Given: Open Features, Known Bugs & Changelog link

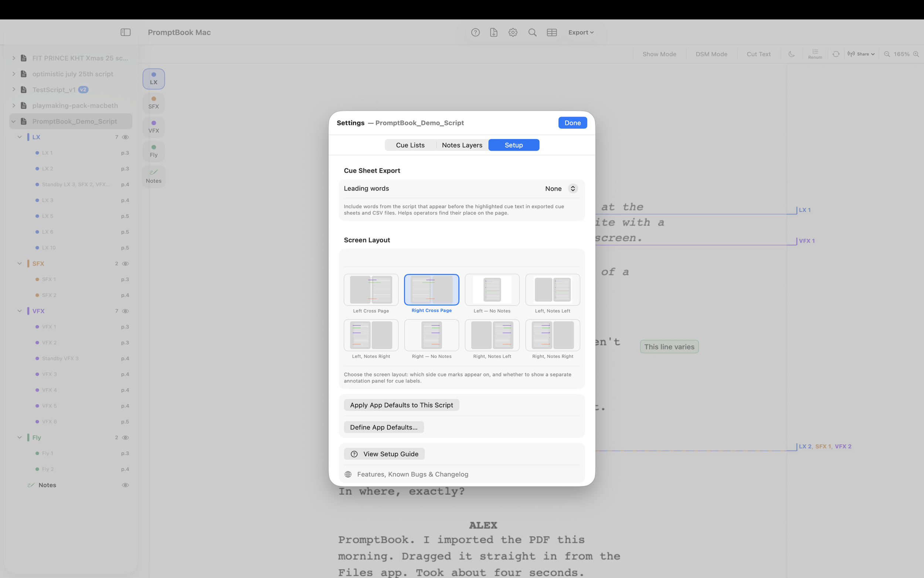Looking at the screenshot, I should pyautogui.click(x=412, y=474).
